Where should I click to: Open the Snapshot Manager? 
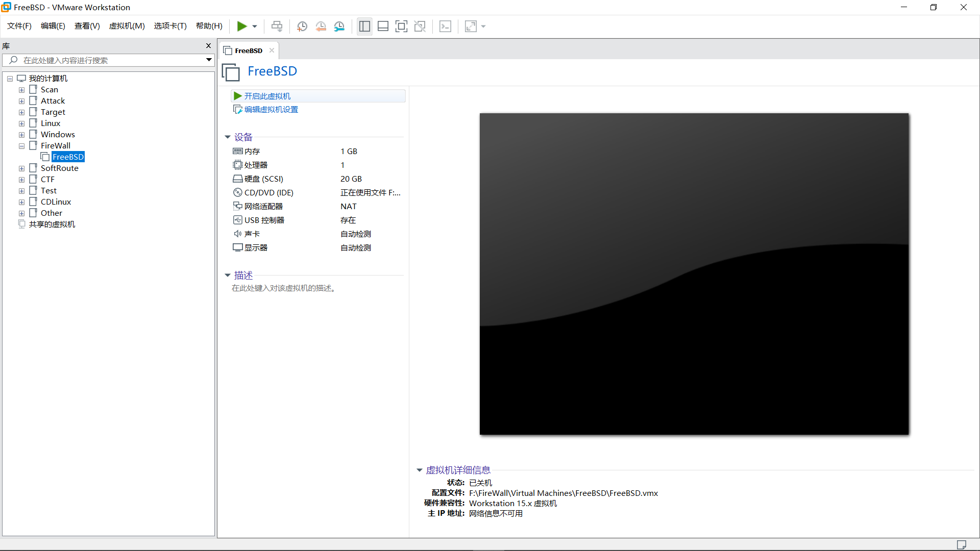(x=339, y=26)
